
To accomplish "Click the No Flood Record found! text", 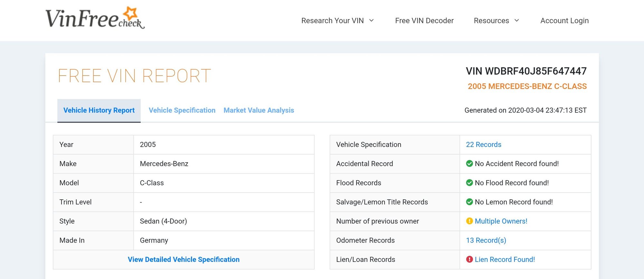I will click(x=512, y=183).
